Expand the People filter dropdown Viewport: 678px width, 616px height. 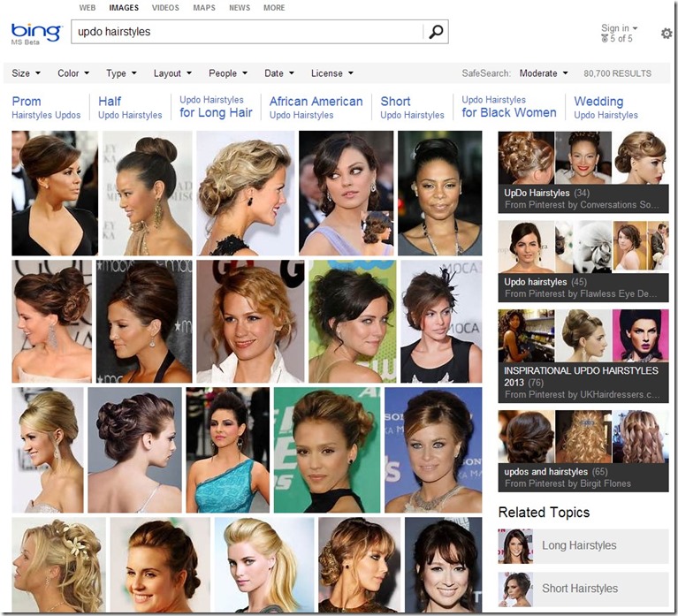coord(228,73)
